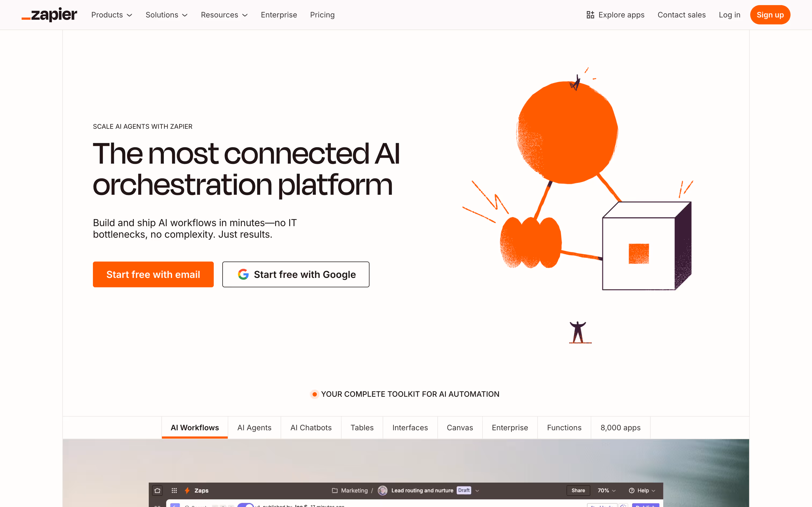Open the apps grid icon beside Zaps
Viewport: 812px width, 507px height.
(174, 491)
